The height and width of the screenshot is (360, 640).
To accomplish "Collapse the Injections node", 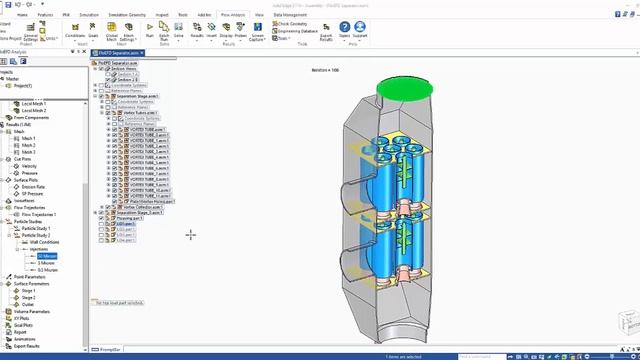I will 18,249.
